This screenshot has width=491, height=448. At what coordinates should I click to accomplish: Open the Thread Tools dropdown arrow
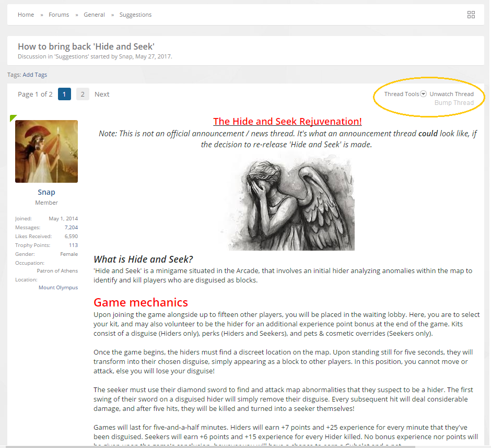point(423,93)
